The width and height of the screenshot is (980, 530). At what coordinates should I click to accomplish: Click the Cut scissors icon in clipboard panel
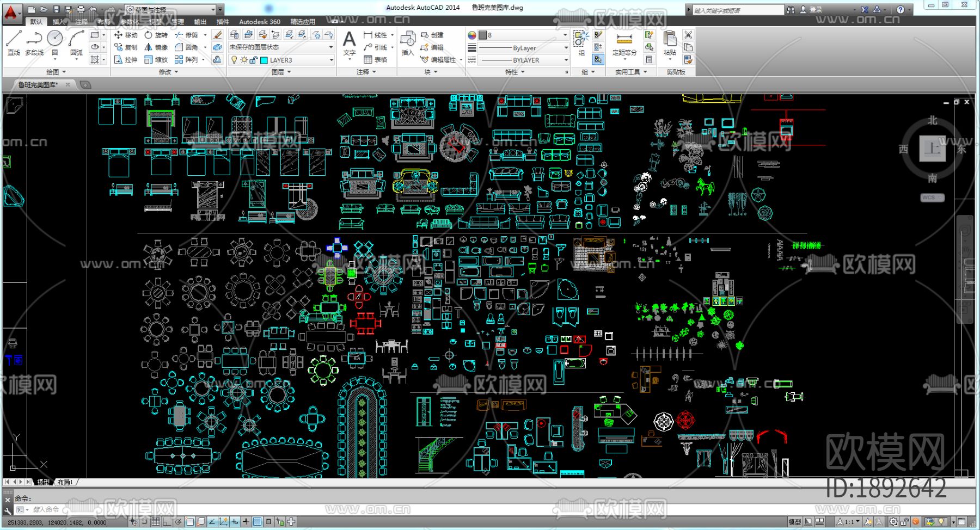[688, 35]
